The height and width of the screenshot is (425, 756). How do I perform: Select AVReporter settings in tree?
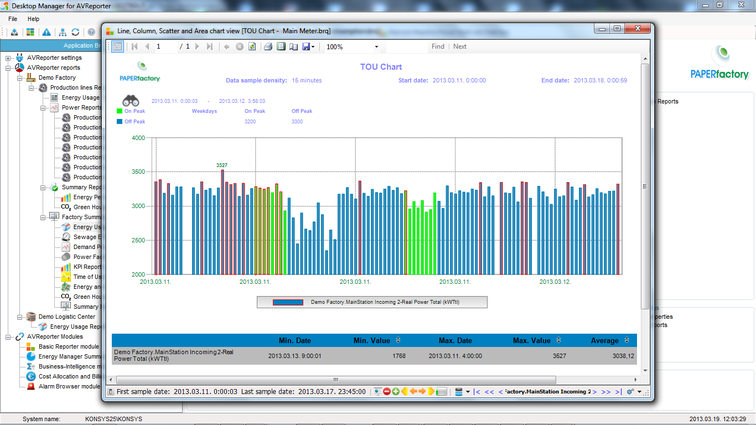[54, 58]
